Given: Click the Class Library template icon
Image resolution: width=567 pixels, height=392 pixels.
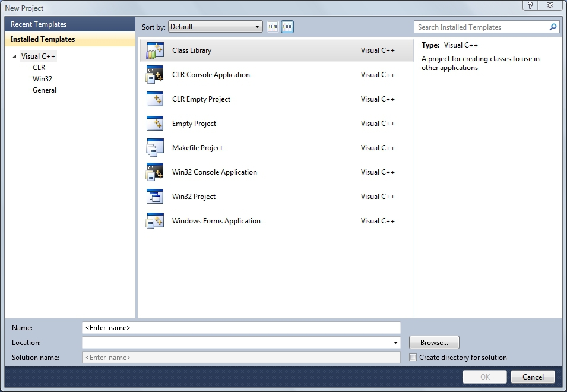Looking at the screenshot, I should coord(155,51).
